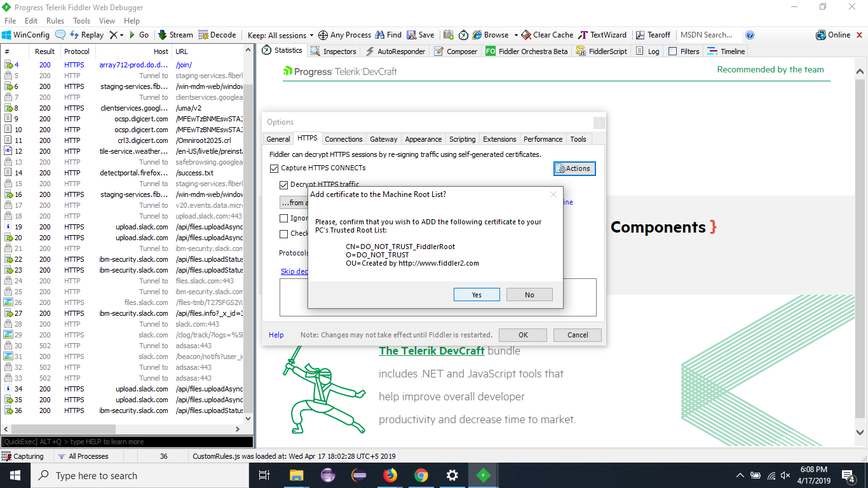Click the Find binoculars icon
The width and height of the screenshot is (868, 488).
click(380, 35)
